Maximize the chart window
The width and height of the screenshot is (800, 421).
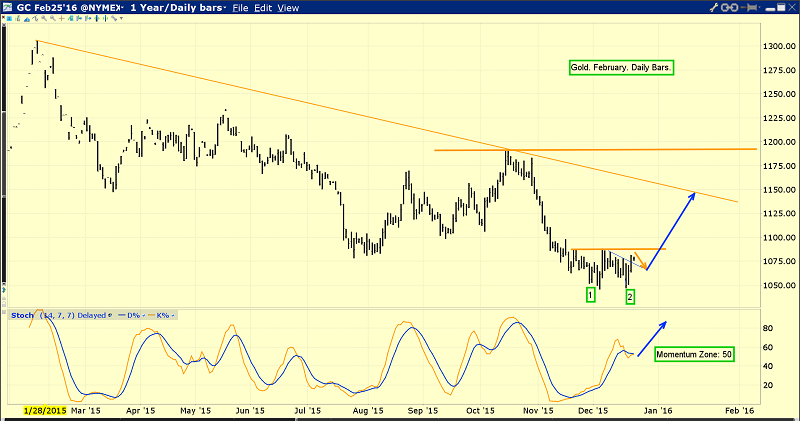[x=776, y=7]
